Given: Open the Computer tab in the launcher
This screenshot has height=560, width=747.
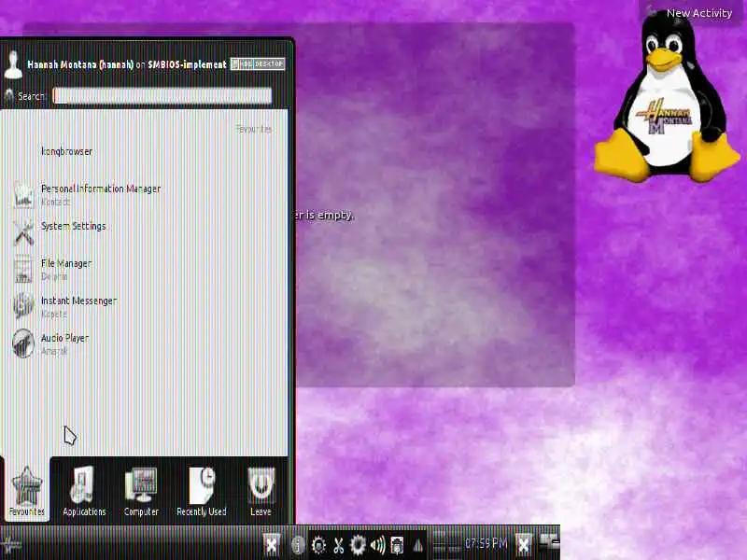Looking at the screenshot, I should point(141,491).
